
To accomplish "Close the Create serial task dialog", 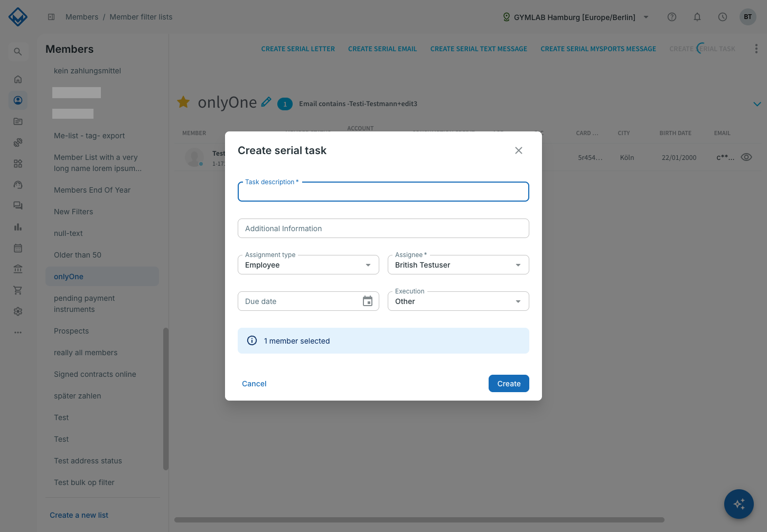I will click(x=519, y=150).
